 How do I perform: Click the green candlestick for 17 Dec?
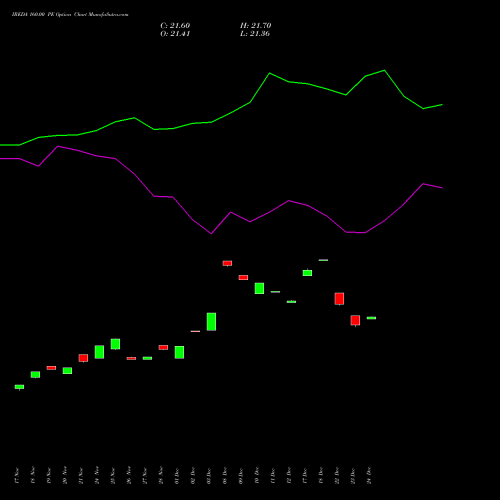[x=307, y=273]
